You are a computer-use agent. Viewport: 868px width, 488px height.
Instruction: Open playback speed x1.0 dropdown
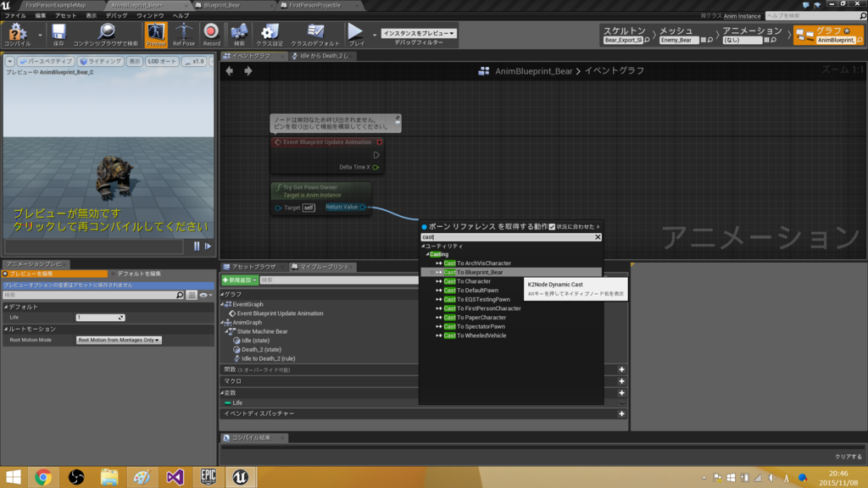tap(195, 61)
